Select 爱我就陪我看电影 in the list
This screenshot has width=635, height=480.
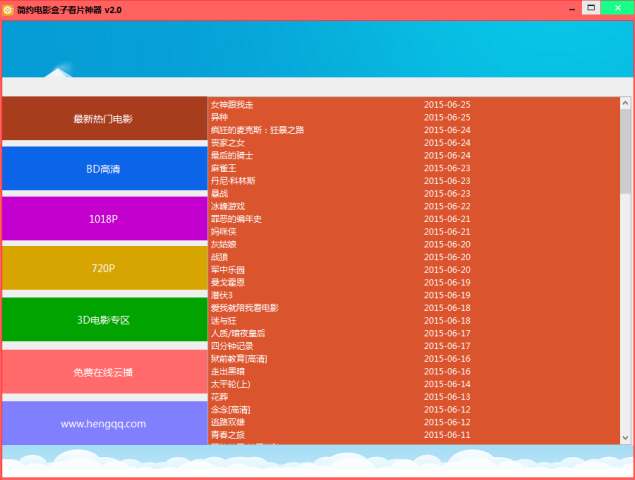coord(244,308)
